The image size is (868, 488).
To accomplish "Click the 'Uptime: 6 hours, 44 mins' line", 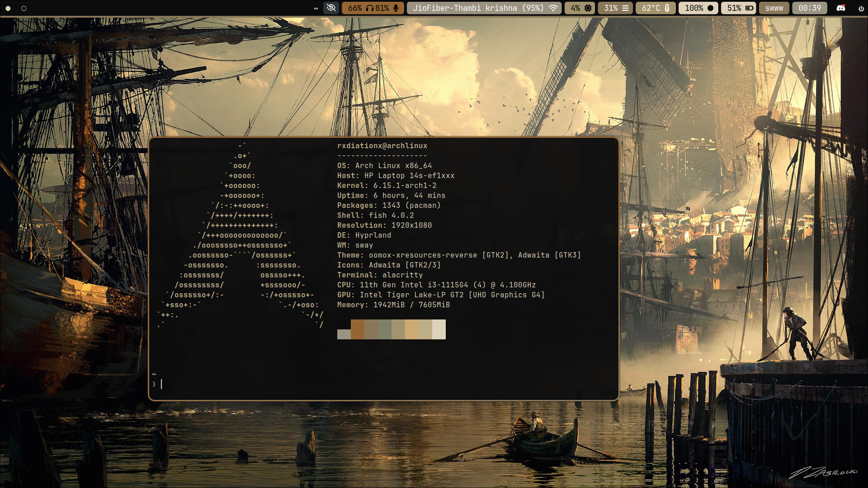I will pos(391,195).
